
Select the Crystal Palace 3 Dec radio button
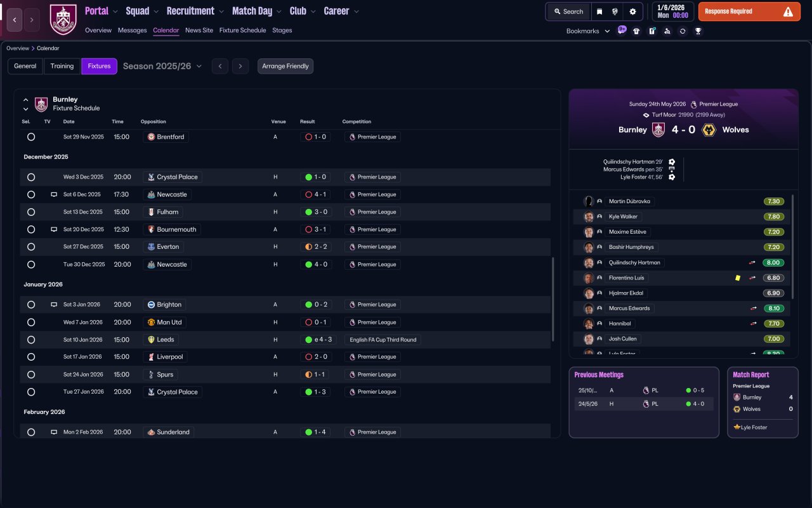[31, 177]
